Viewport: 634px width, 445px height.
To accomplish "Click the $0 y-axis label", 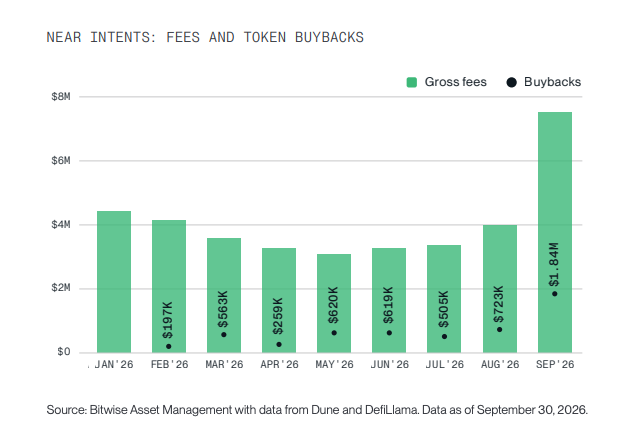I will pyautogui.click(x=64, y=352).
